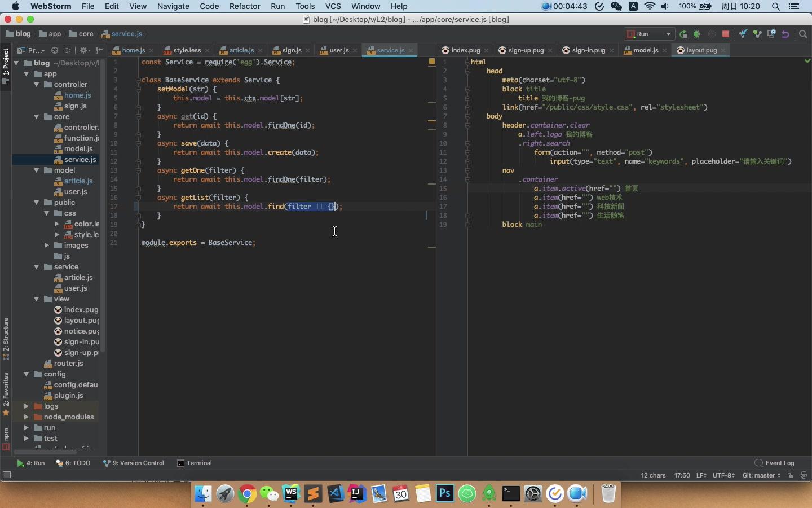Collapse the controller folder in tree
This screenshot has height=508, width=812.
(36, 85)
